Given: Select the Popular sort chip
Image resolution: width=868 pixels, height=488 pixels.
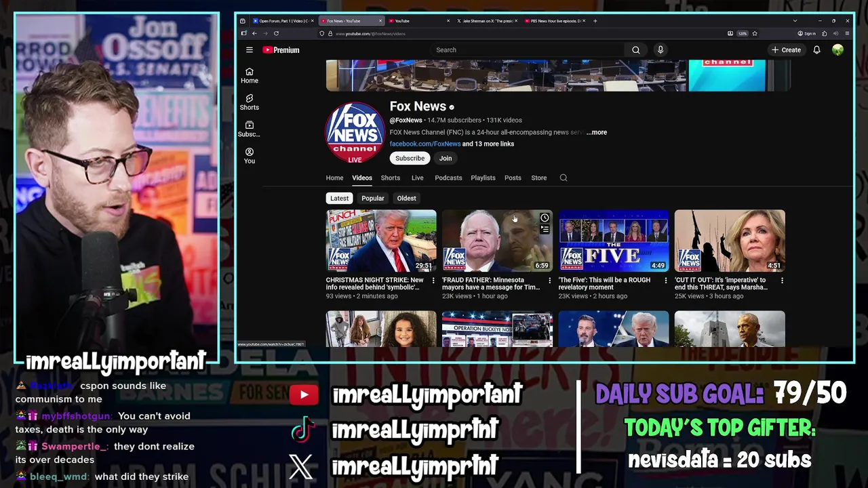Looking at the screenshot, I should [x=372, y=199].
